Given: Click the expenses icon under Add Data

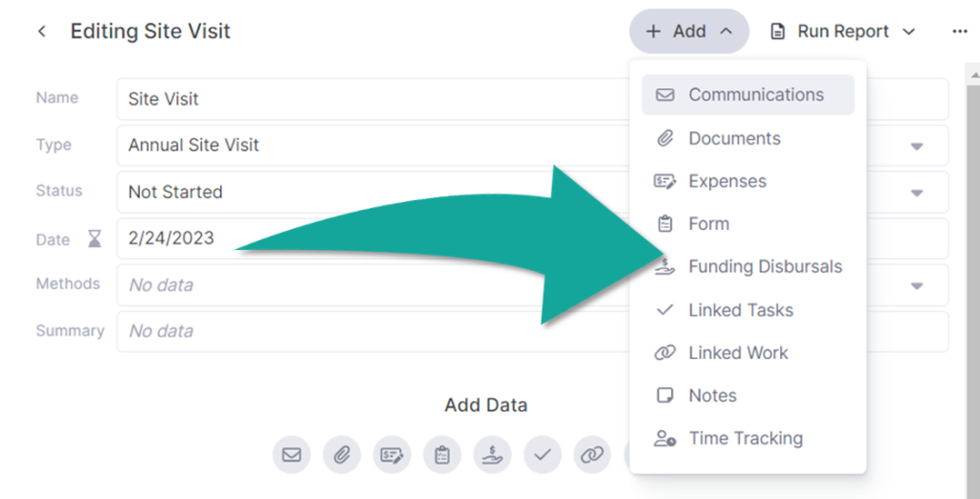Looking at the screenshot, I should pos(391,455).
